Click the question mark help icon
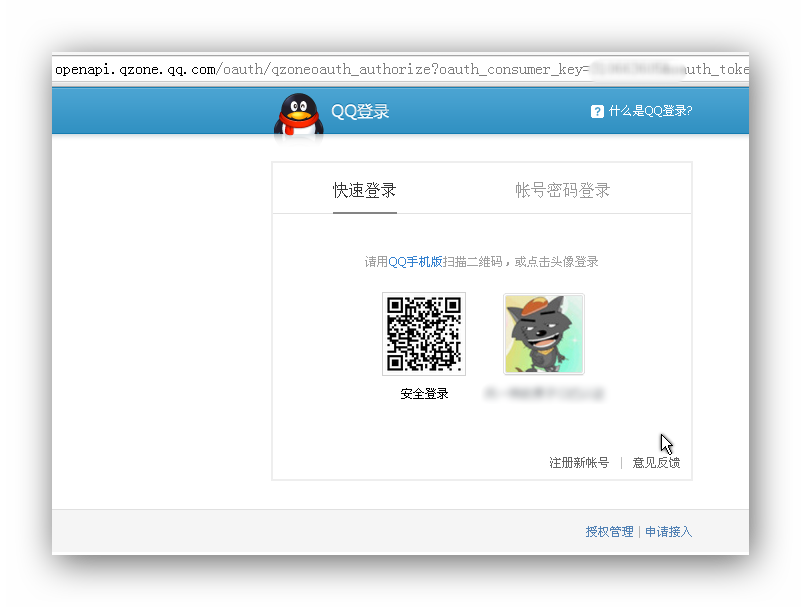801x607 pixels. (597, 111)
